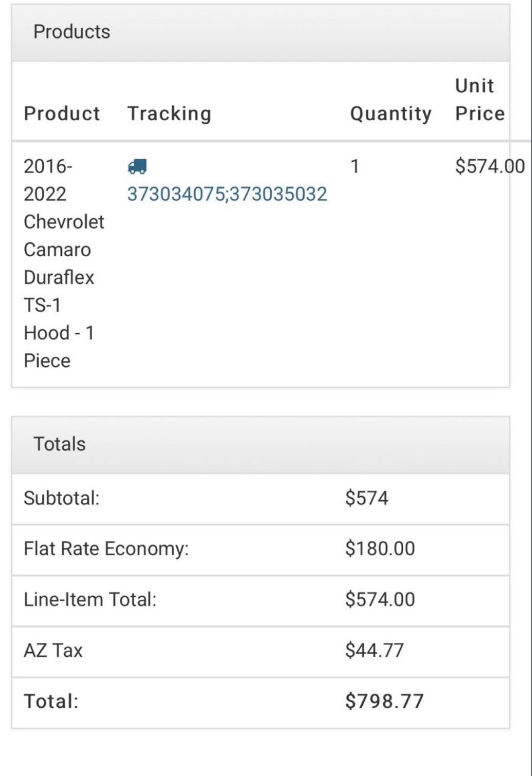Select the Tracking column header

click(x=169, y=114)
